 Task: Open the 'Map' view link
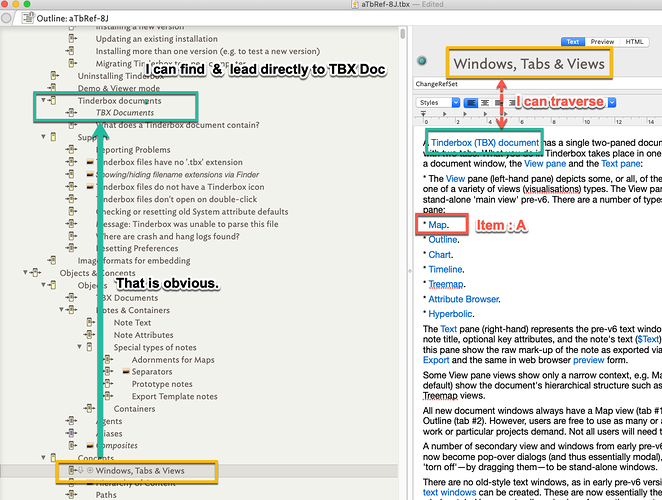point(437,225)
